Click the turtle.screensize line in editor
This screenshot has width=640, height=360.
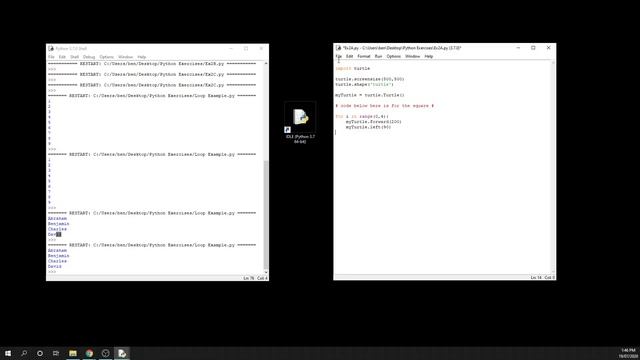370,79
